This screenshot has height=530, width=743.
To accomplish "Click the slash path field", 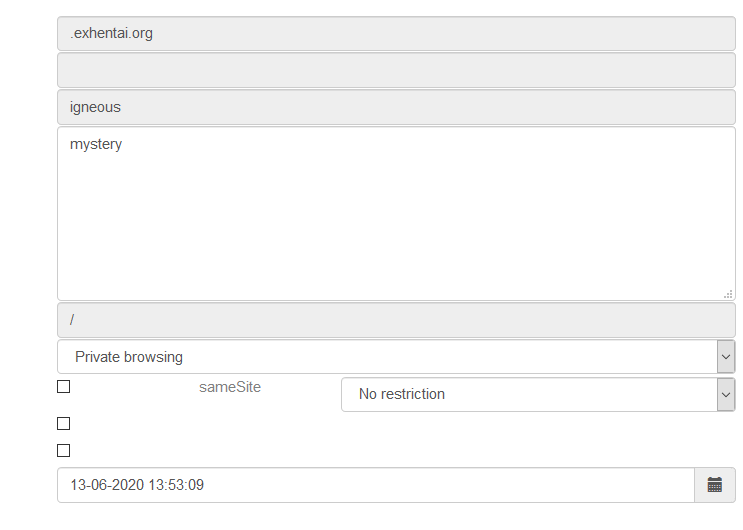I will (396, 320).
